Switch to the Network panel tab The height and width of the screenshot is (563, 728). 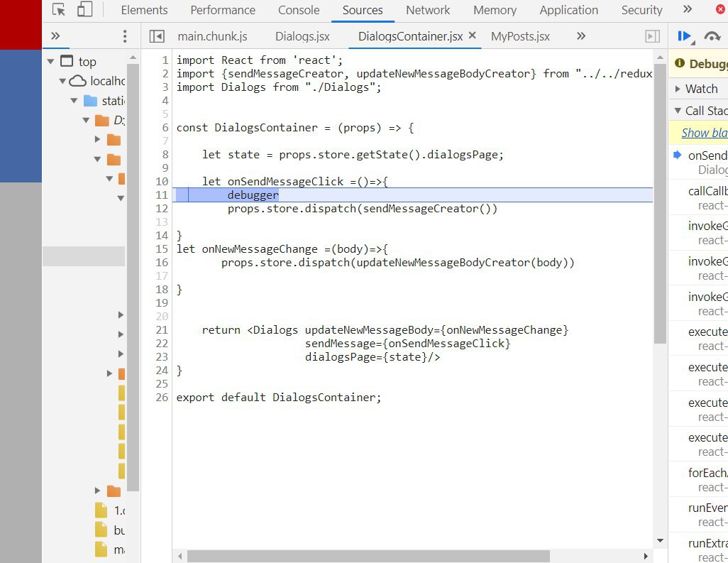(x=428, y=10)
